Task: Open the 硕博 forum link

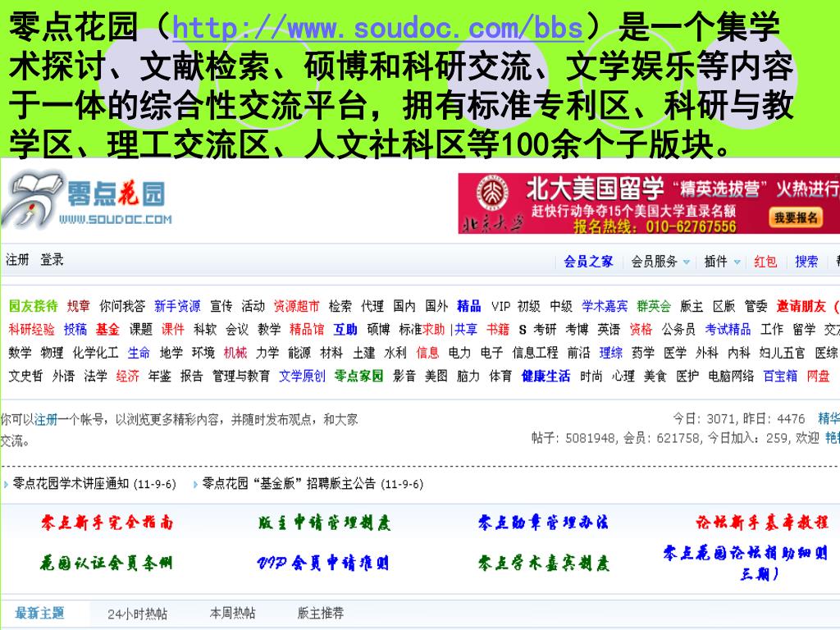Action: tap(378, 329)
